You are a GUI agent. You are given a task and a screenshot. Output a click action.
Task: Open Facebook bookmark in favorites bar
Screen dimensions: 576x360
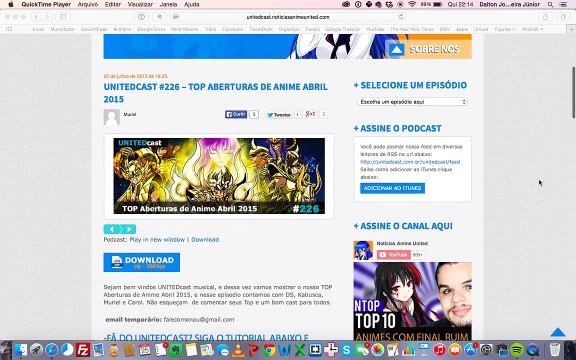pyautogui.click(x=233, y=29)
